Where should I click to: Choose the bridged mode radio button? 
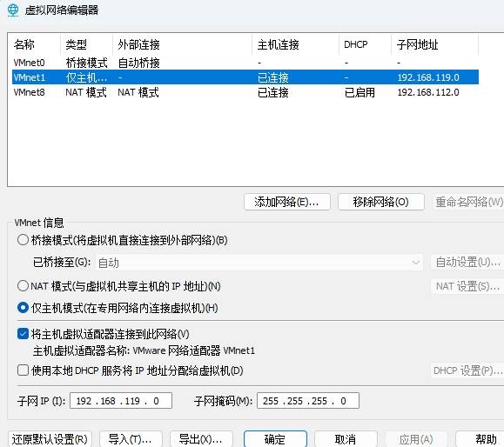click(24, 240)
